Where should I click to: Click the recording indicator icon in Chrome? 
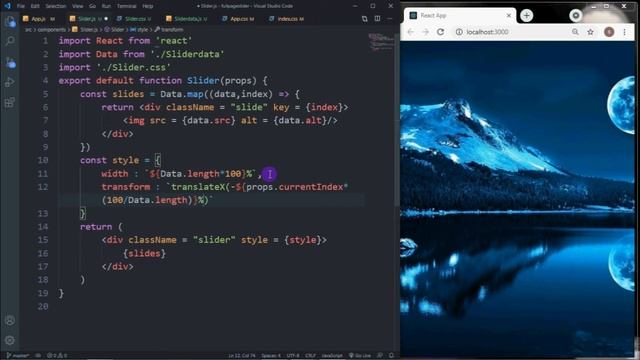coord(576,16)
